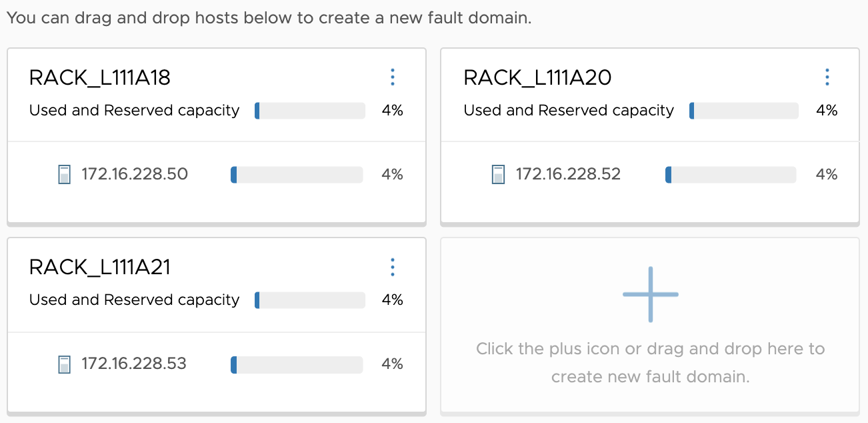Click the host icon beside 172.16.228.53

pyautogui.click(x=65, y=364)
